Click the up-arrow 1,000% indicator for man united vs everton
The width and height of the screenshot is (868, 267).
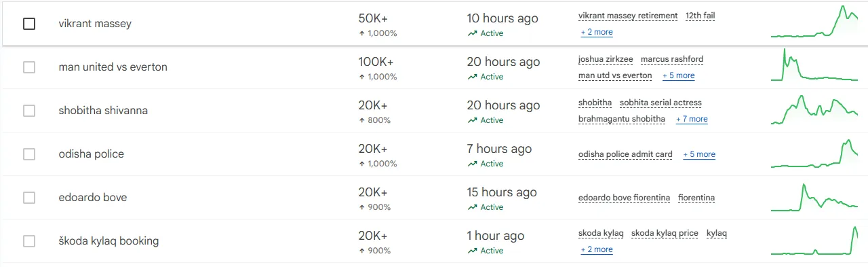coord(378,77)
